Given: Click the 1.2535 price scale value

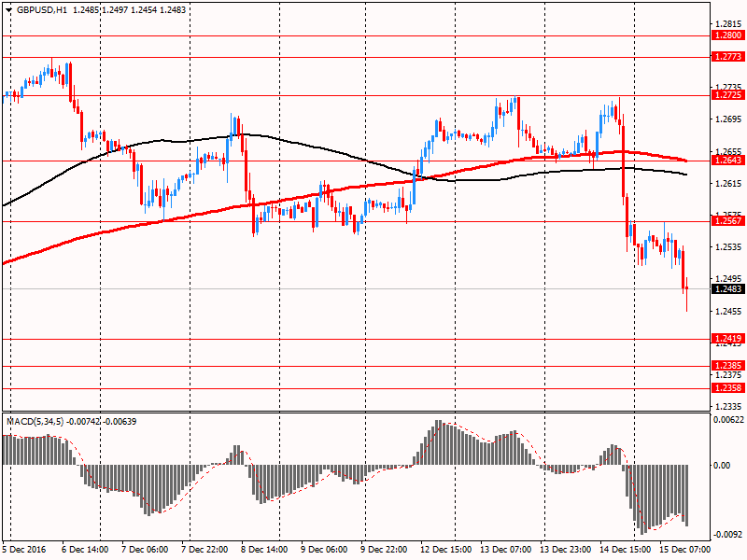Looking at the screenshot, I should click(729, 247).
